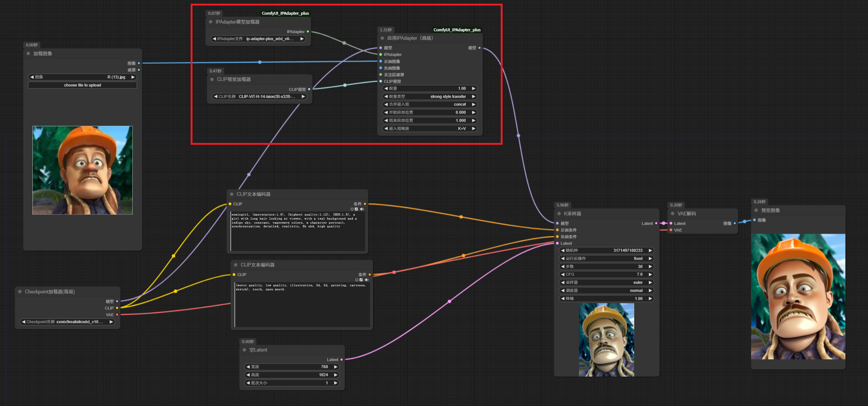Viewport: 868px width, 406px height.
Task: Click the speaker icon in the negative prompt encoder
Action: [366, 280]
